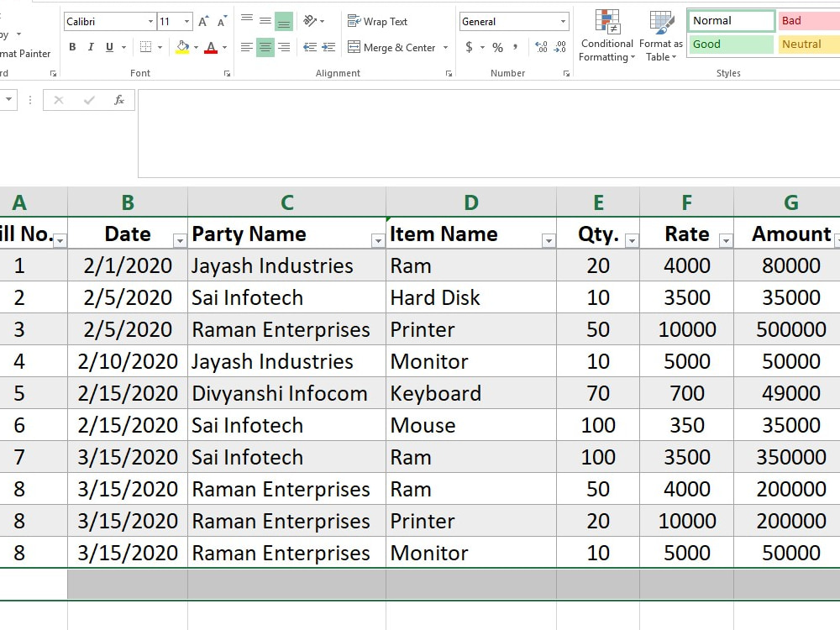Open Rate filter dropdown

(x=726, y=241)
